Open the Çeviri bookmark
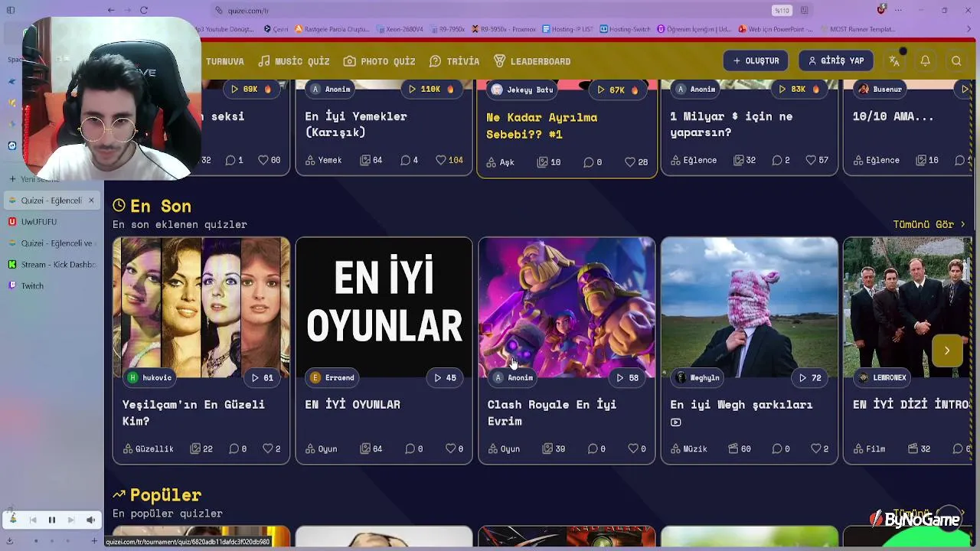The height and width of the screenshot is (551, 980). 276,29
